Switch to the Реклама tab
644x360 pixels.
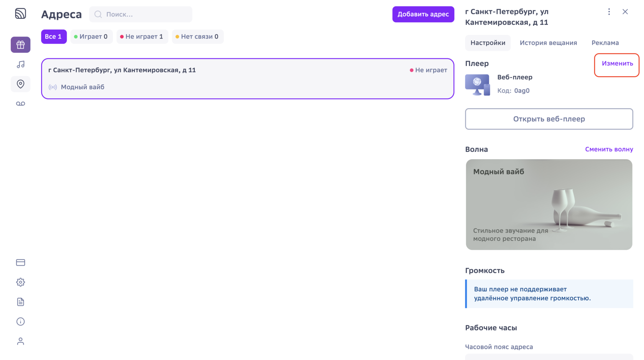(605, 43)
